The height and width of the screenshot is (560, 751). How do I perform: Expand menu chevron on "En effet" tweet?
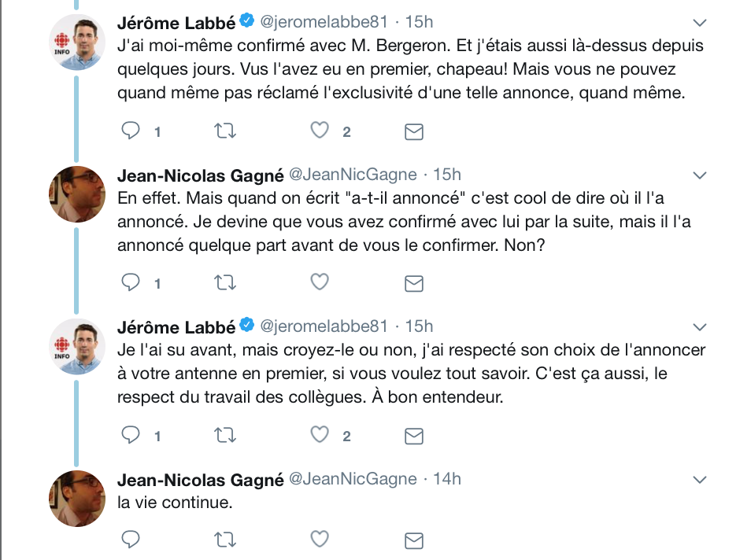pos(700,175)
